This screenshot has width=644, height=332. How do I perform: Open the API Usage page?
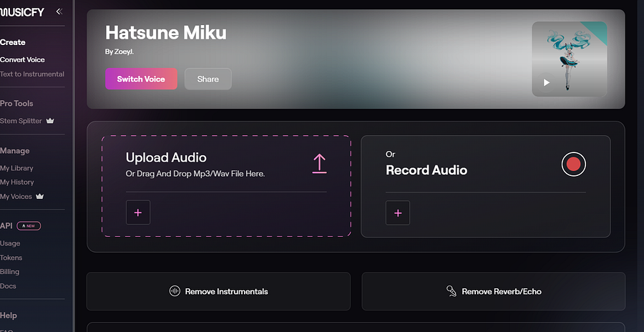tap(10, 243)
